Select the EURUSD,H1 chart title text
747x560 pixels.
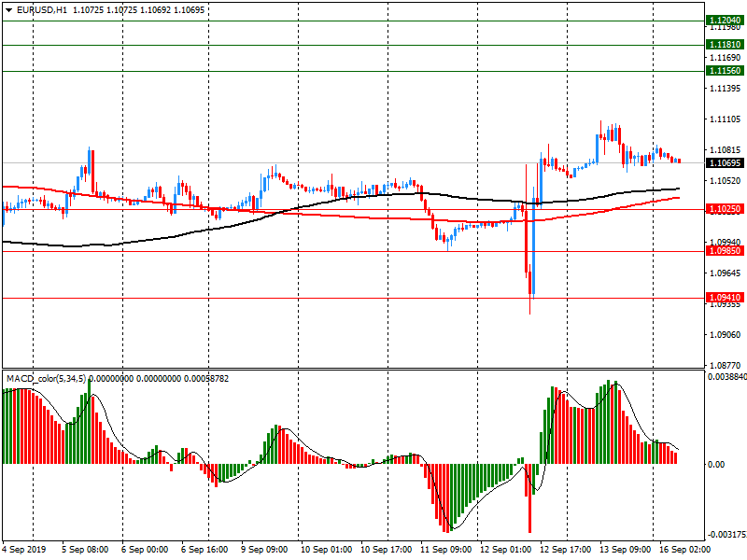(x=42, y=10)
